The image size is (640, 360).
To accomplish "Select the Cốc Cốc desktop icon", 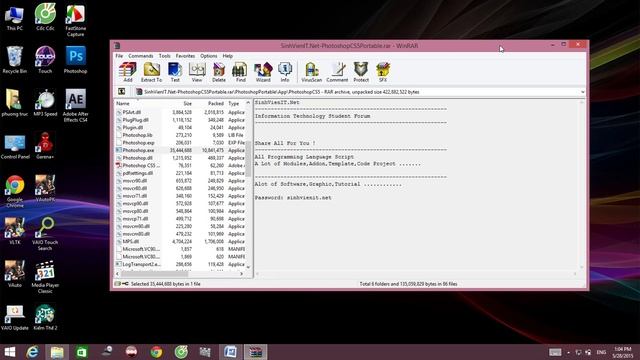I will coord(45,17).
